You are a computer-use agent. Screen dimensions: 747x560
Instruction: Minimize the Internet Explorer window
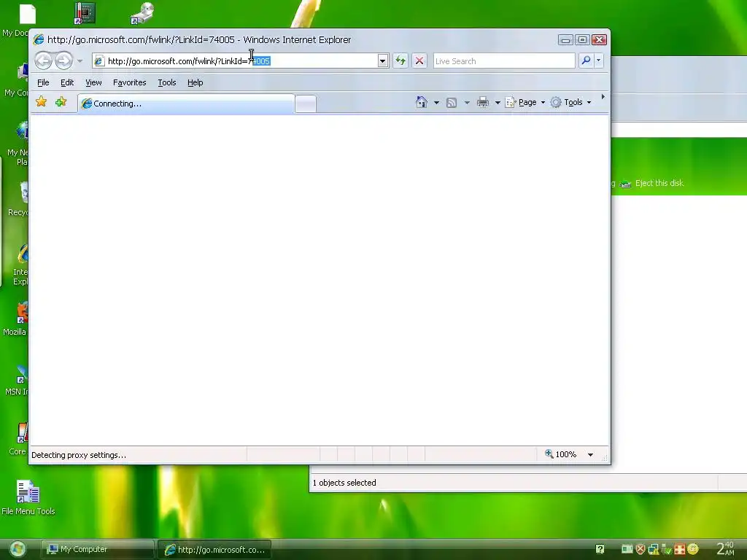(x=565, y=40)
